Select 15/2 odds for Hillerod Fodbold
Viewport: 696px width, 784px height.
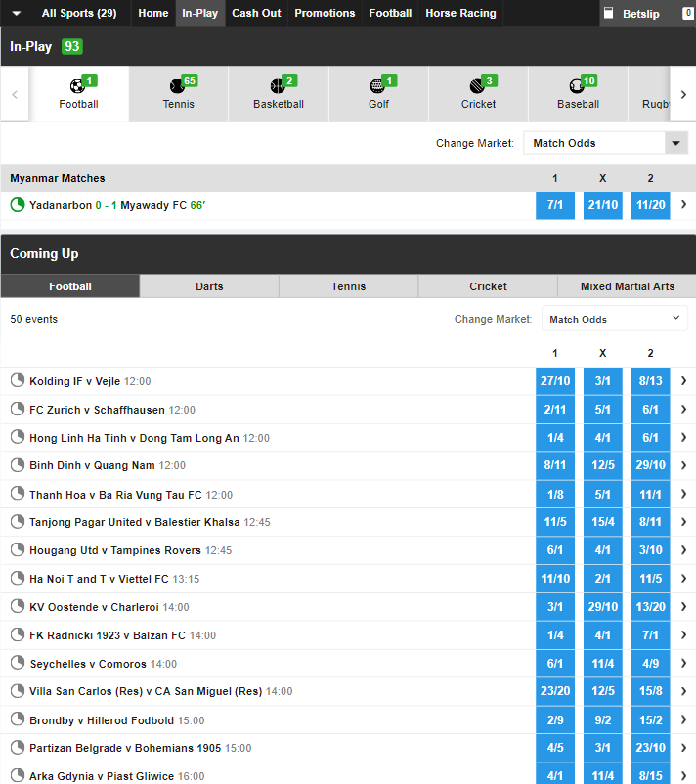[650, 720]
